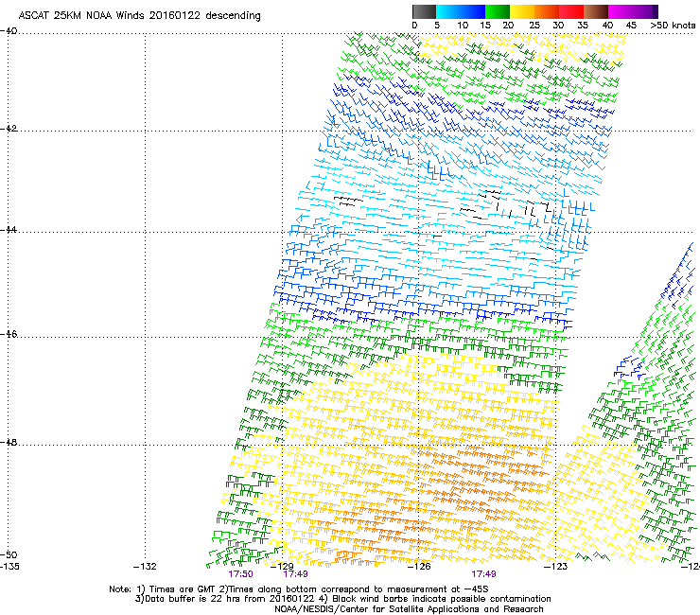Viewport: 700px width, 615px height.
Task: Select the green 15-20 knots legend segment
Action: (x=498, y=11)
